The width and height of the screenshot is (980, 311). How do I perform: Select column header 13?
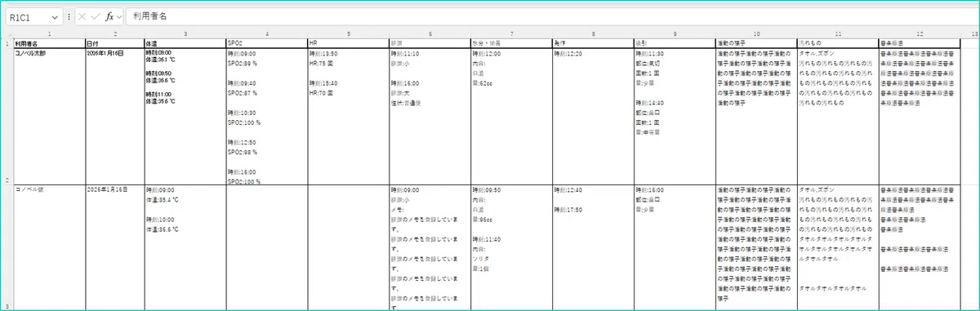click(x=969, y=33)
